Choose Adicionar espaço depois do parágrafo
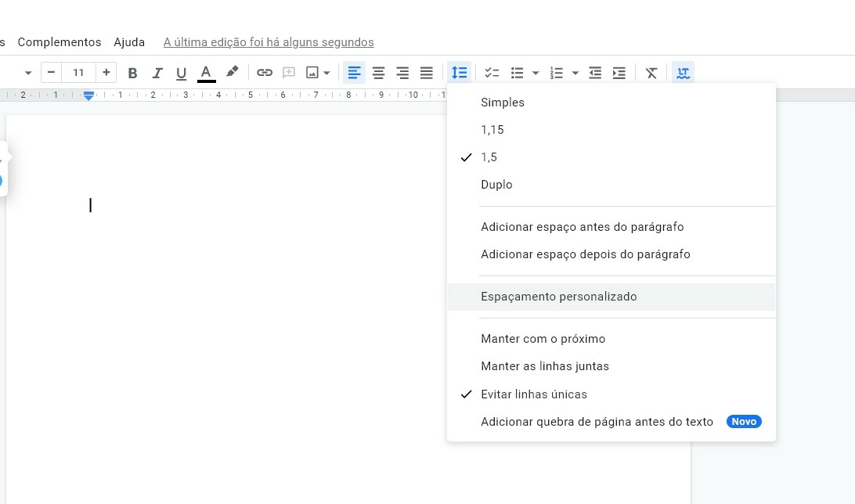The width and height of the screenshot is (855, 504). click(x=611, y=254)
